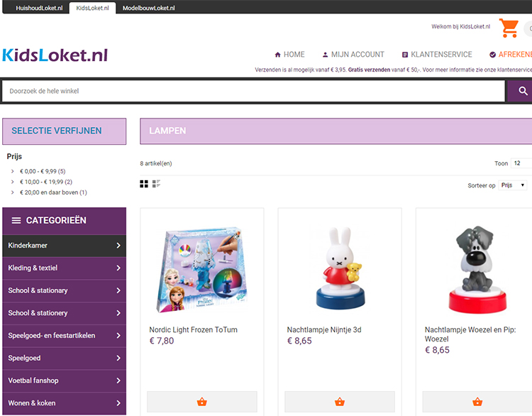
Task: Expand the Kinderkamer category chevron
Action: pos(118,245)
